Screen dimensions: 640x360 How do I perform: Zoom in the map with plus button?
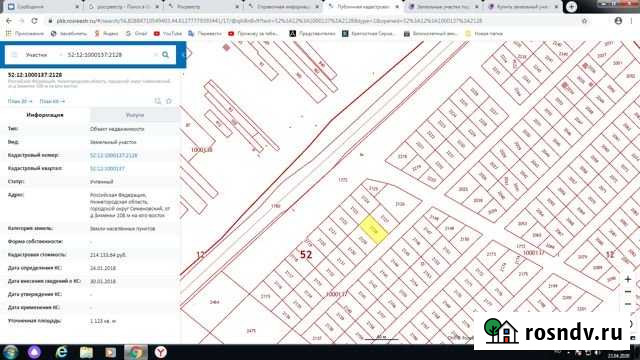click(x=628, y=279)
